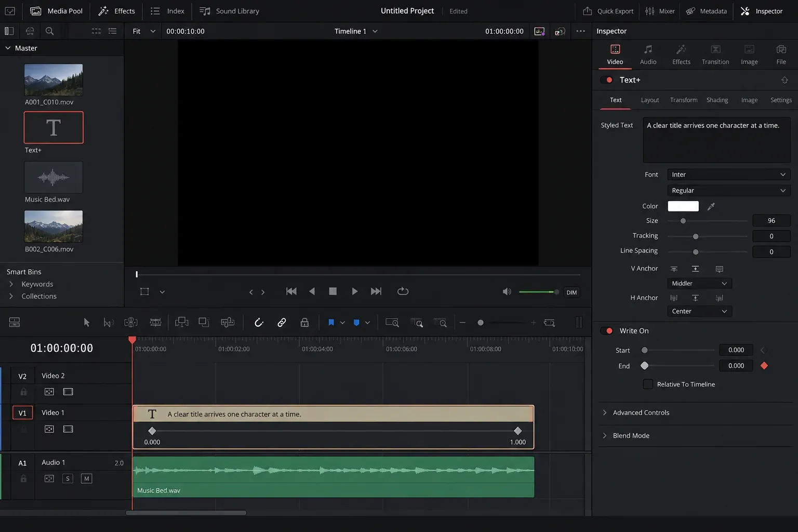Open the Effects panel in top toolbar
The image size is (798, 532).
(117, 11)
